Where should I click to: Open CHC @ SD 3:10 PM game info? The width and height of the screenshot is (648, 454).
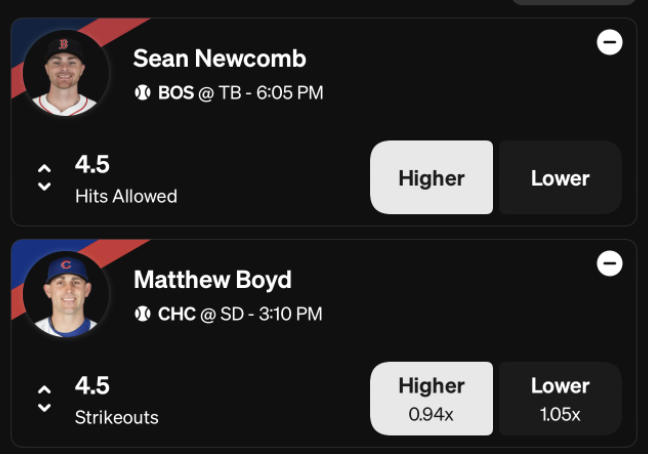pos(240,314)
